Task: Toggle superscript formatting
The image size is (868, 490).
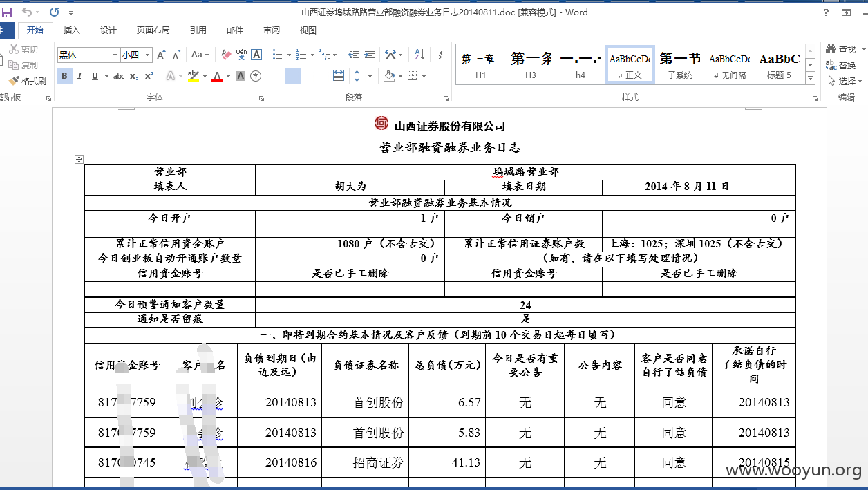Action: [149, 76]
